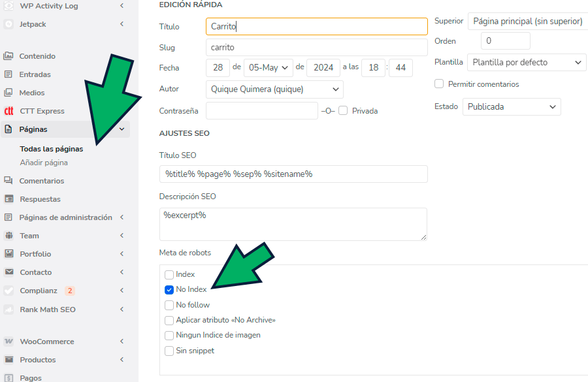This screenshot has height=382, width=588.
Task: Click the Comentarios speech bubble icon
Action: click(x=8, y=181)
